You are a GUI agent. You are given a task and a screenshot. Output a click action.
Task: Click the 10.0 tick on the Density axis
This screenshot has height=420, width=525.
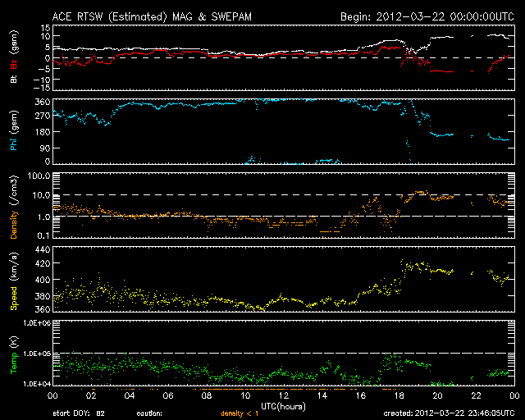41,195
